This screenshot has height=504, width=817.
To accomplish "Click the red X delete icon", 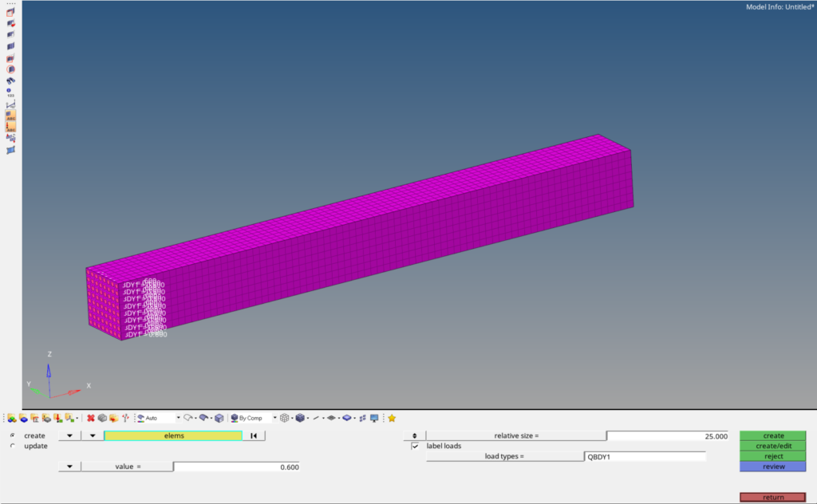I will pos(91,418).
